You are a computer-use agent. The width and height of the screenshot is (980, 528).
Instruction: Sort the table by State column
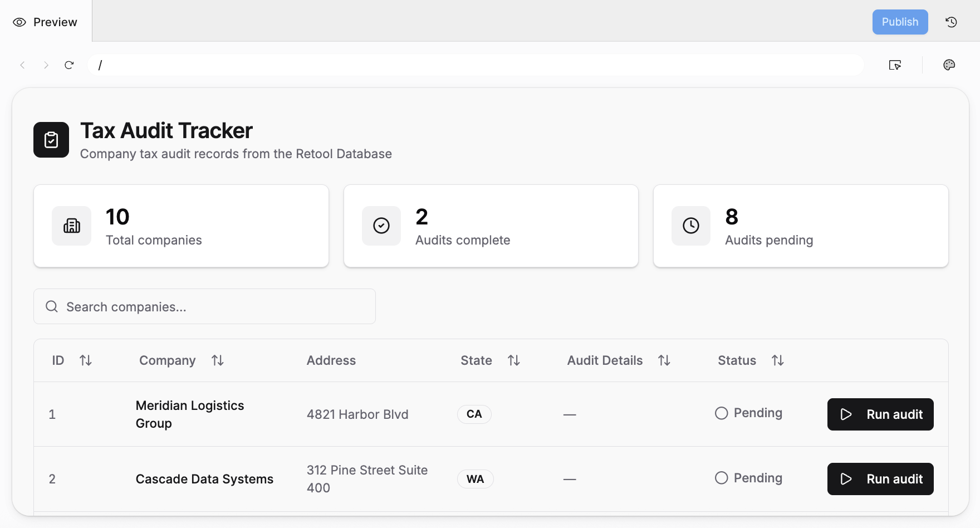click(514, 360)
